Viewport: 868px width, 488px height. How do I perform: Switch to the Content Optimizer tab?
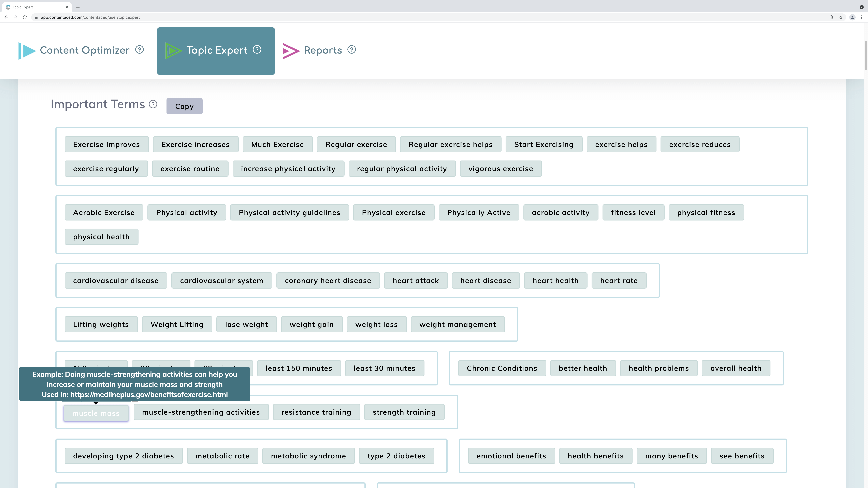(81, 50)
